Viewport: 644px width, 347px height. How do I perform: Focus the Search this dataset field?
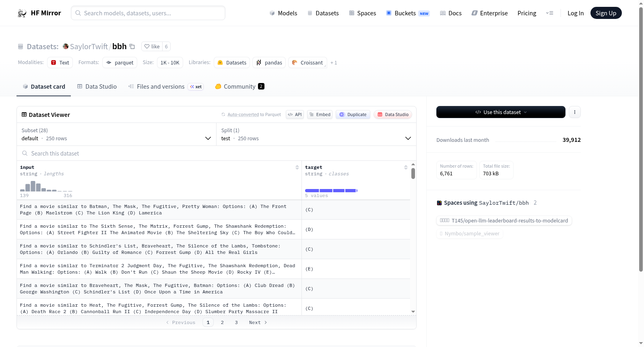point(217,153)
